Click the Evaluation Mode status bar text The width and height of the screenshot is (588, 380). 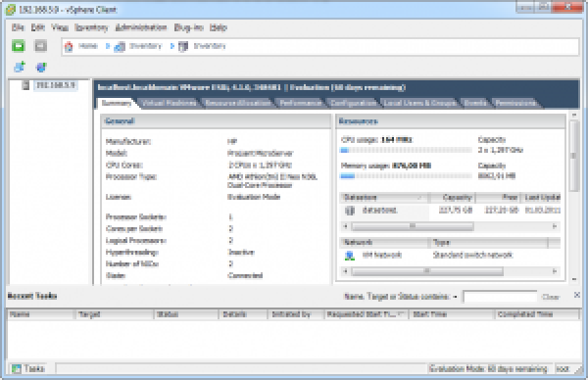pos(488,369)
